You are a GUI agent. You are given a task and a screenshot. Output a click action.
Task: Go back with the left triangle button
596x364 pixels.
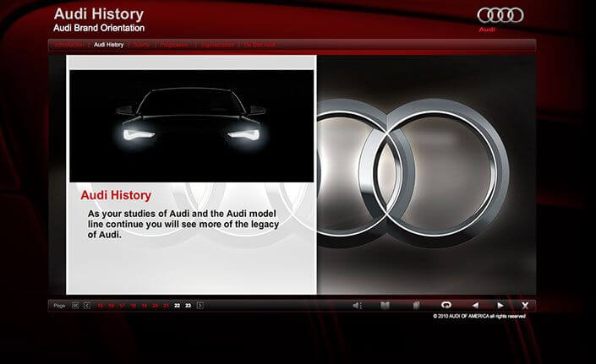click(x=475, y=305)
